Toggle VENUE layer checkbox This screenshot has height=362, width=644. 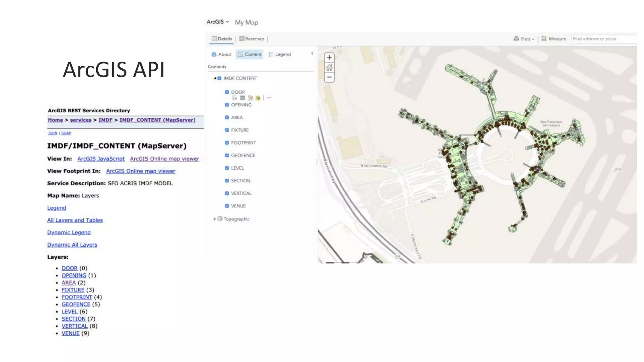227,206
